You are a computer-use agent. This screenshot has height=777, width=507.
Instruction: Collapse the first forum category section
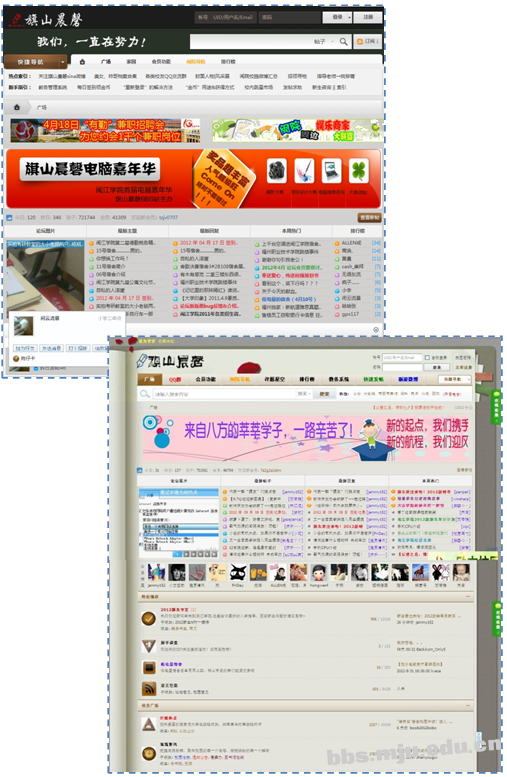point(468,597)
